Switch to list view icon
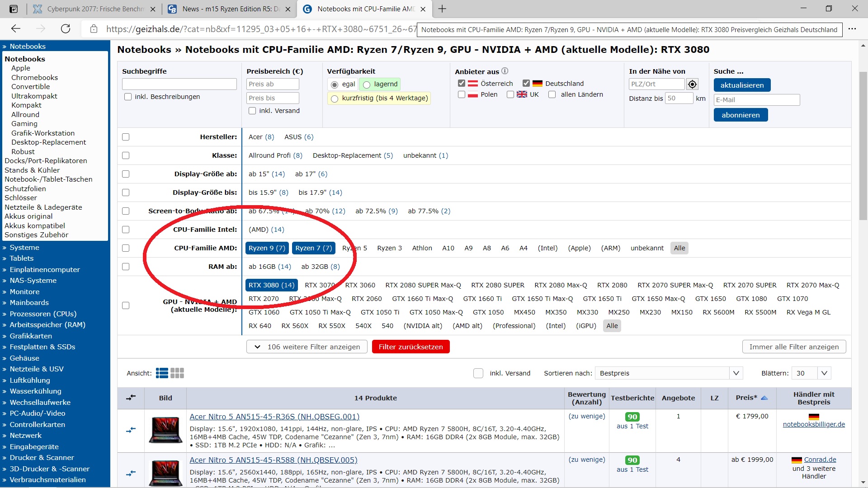The image size is (868, 488). pyautogui.click(x=162, y=373)
